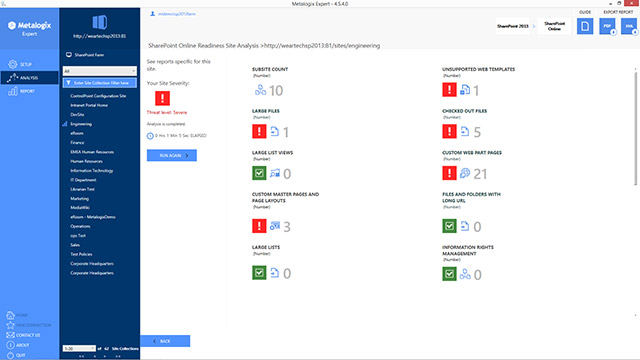Screen dimensions: 640x360
Task: Select IT Department site collection
Action: pyautogui.click(x=83, y=180)
